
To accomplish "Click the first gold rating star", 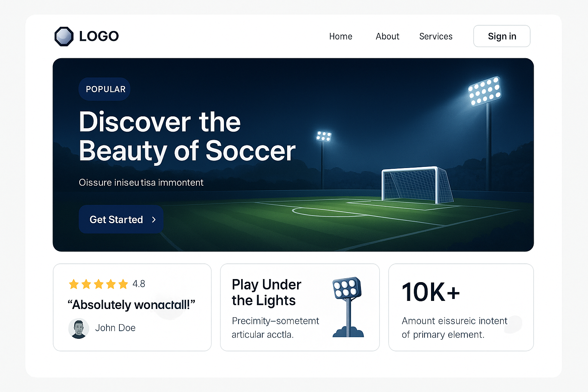I will pos(74,284).
